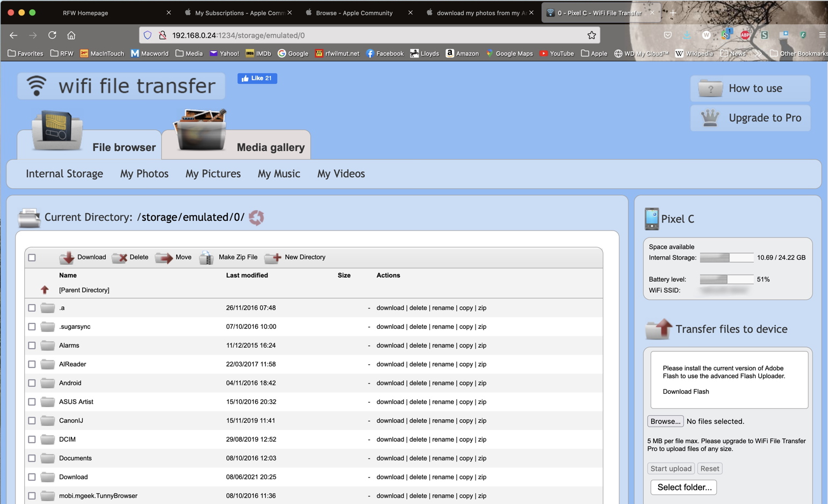Screen dimensions: 828x504
Task: Click the Last modified column header
Action: (247, 276)
